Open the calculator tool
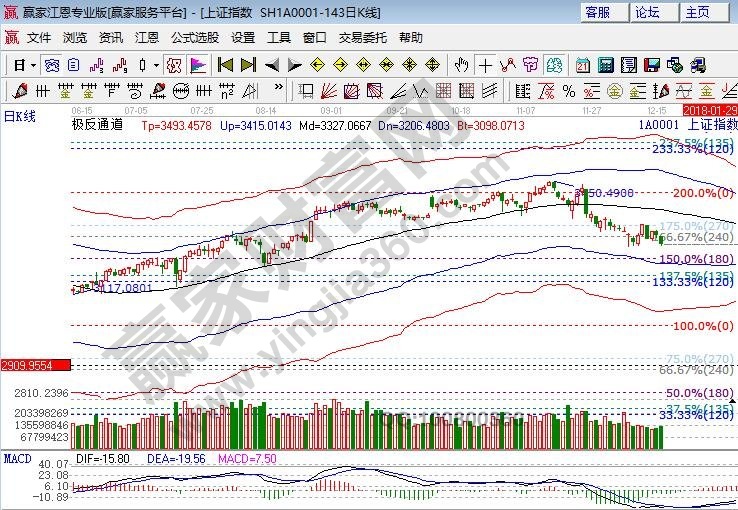 [605, 65]
